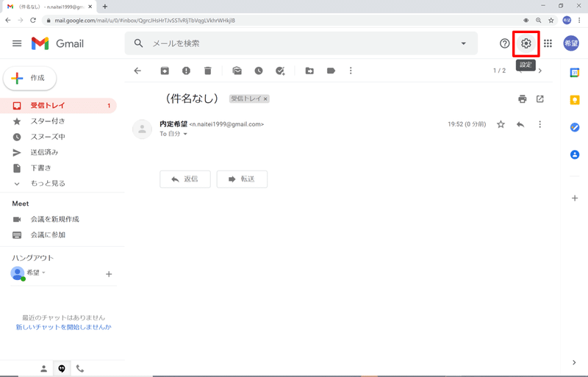Report this email as spam

click(x=186, y=71)
